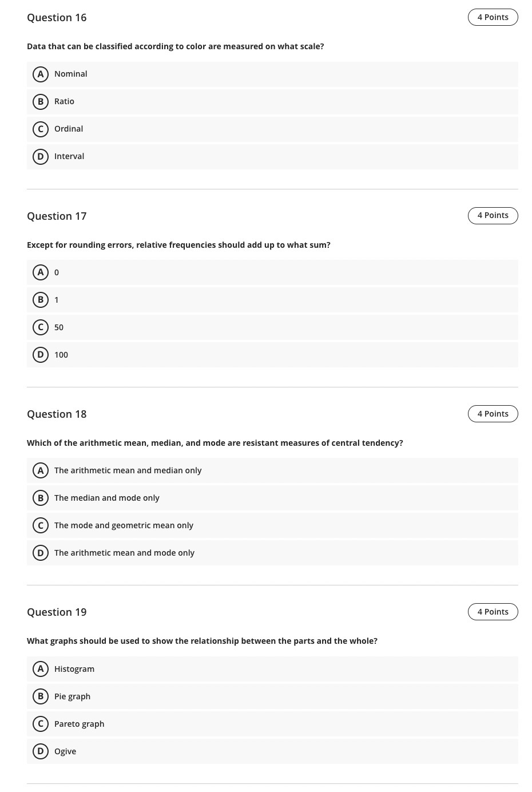
Task: Click the Question 18 heading
Action: click(57, 414)
